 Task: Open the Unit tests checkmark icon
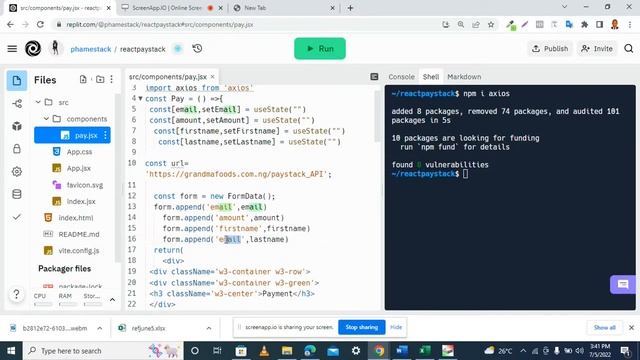click(x=17, y=217)
